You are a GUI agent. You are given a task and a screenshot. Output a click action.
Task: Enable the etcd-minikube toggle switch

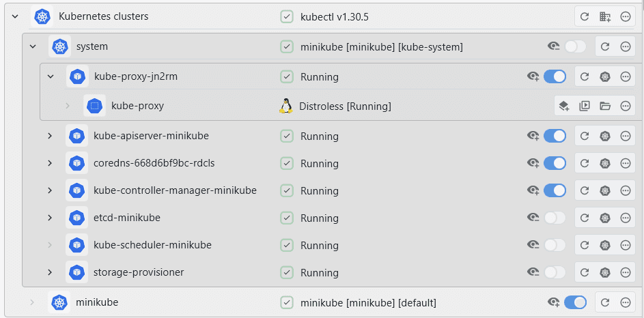click(555, 218)
